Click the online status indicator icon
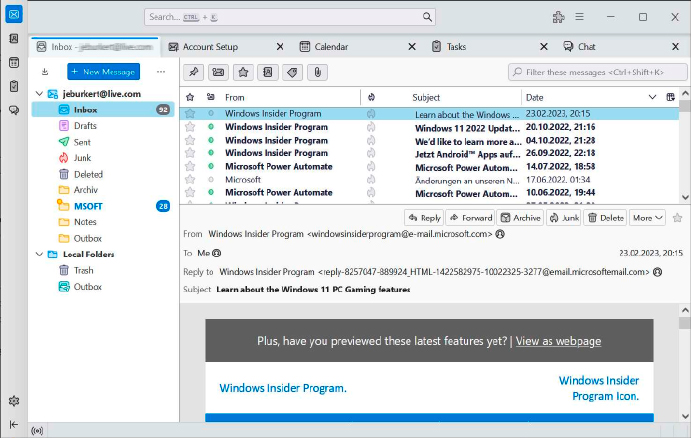 tap(37, 431)
